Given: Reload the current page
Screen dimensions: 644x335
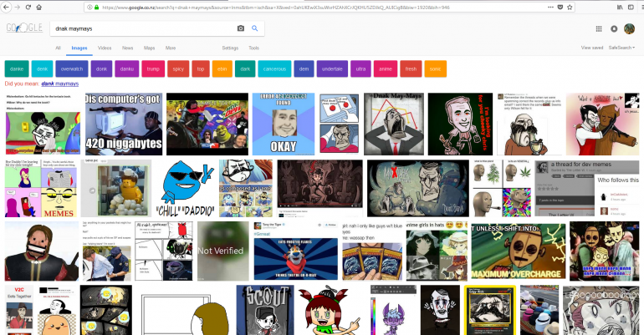Looking at the screenshot, I should click(x=28, y=7).
